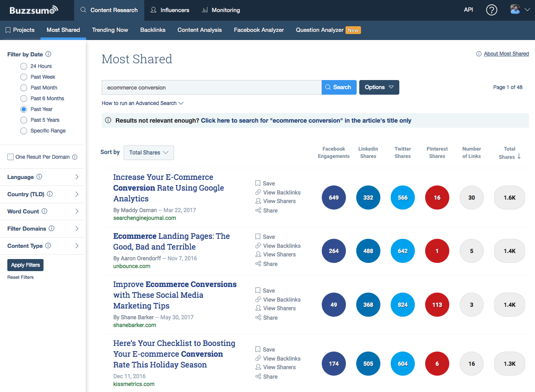Click the Apply Filters button
This screenshot has height=392, width=535.
[25, 265]
